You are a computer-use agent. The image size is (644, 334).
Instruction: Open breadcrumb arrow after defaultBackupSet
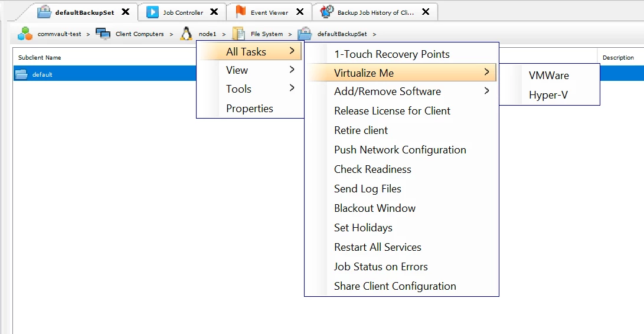click(x=374, y=34)
